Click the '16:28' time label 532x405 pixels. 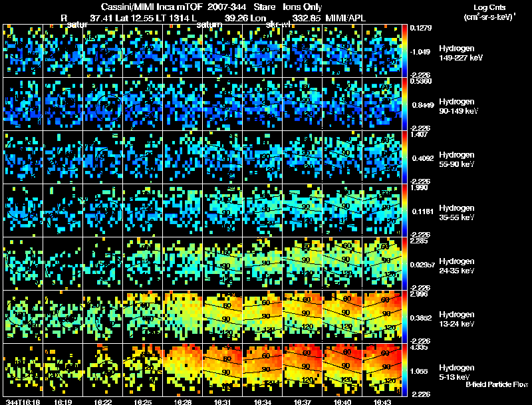pos(182,402)
